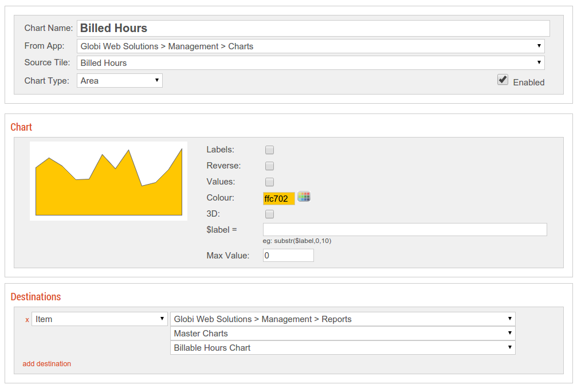Open the From App dropdown
This screenshot has height=392, width=581.
(x=311, y=46)
